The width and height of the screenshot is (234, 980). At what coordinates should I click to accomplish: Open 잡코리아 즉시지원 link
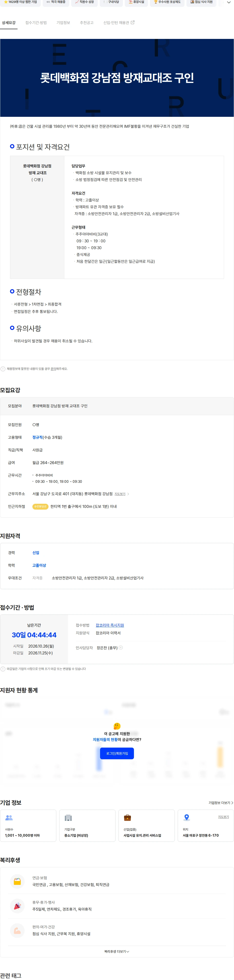110,625
